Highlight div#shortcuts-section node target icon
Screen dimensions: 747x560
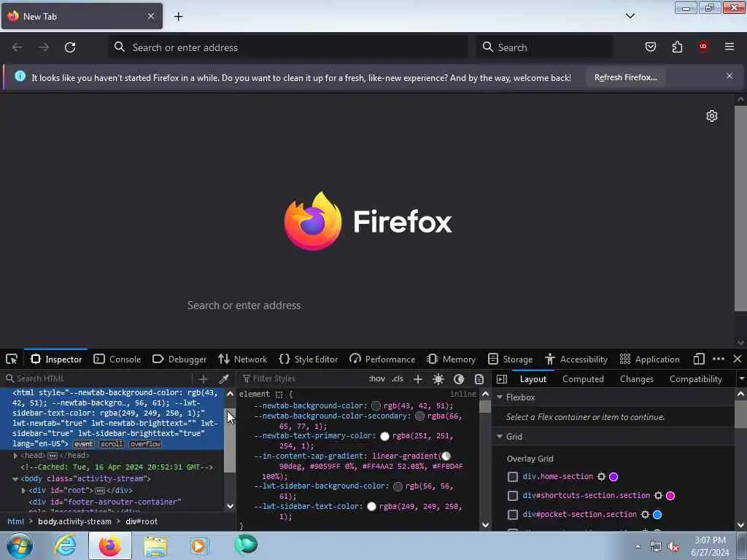tap(659, 496)
